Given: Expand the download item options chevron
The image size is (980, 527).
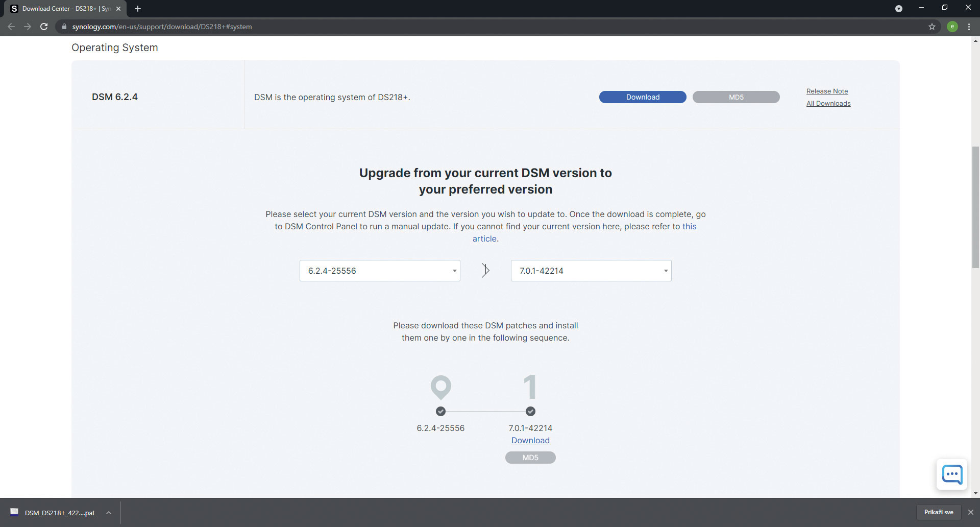Looking at the screenshot, I should 109,513.
